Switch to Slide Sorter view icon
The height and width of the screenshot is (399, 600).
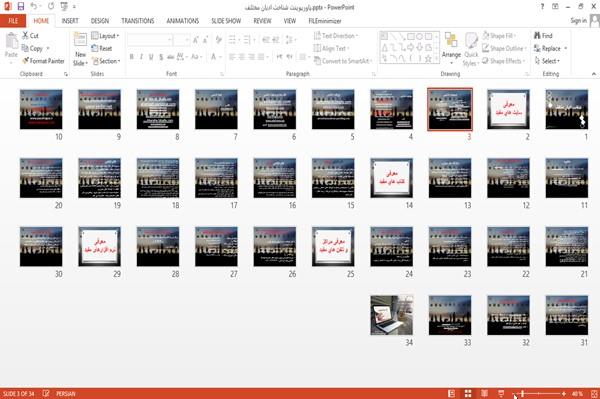point(468,393)
